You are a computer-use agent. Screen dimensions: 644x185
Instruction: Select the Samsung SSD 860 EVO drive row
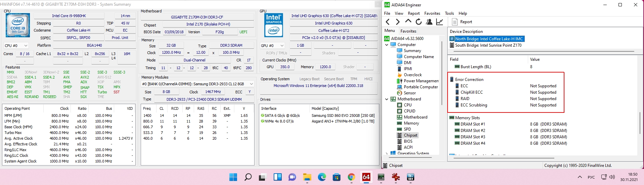[318, 115]
